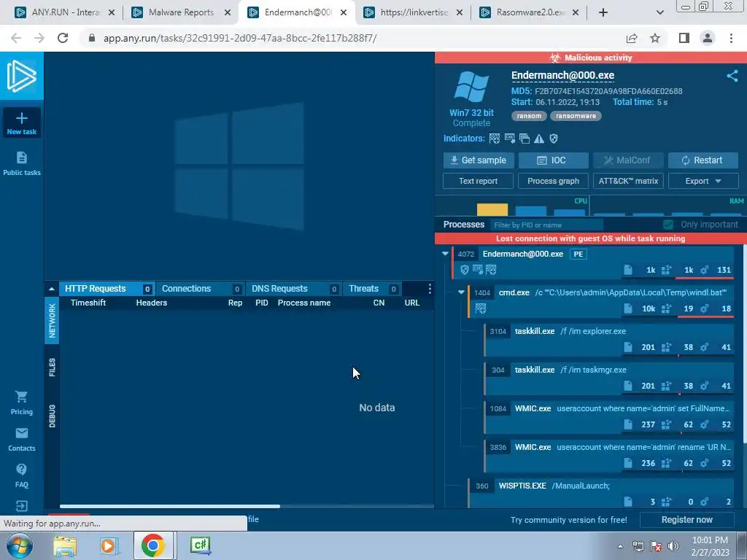Click the second indicator icon with EXE mark

pos(510,139)
